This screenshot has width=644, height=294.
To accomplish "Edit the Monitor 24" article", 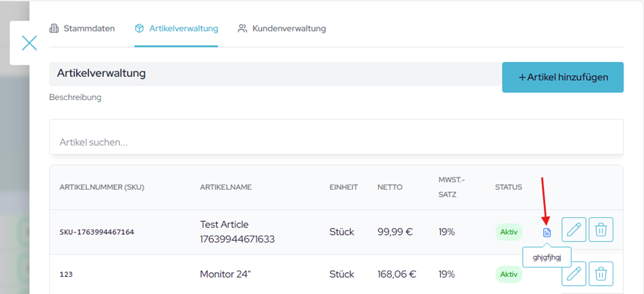I will (574, 274).
